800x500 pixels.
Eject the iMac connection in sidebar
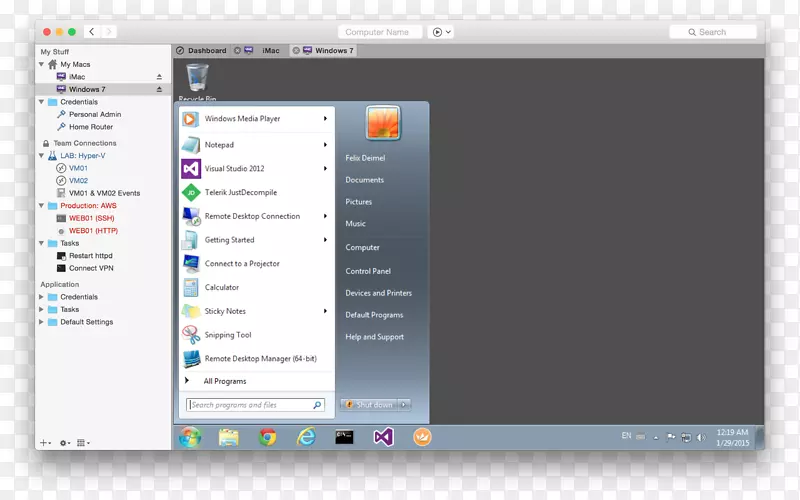[x=159, y=77]
